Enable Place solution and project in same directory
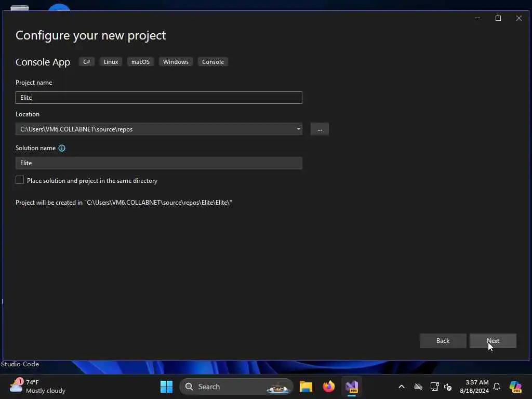 coord(20,180)
